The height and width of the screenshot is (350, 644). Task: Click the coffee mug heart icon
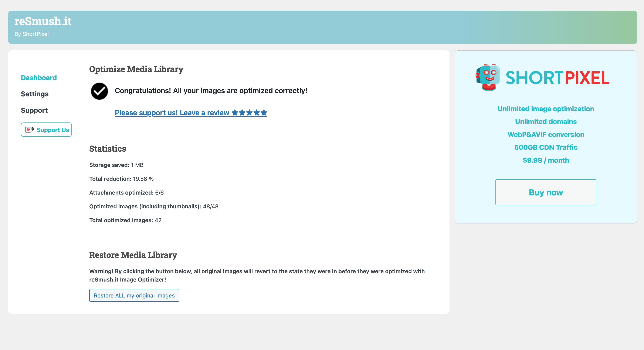(29, 129)
